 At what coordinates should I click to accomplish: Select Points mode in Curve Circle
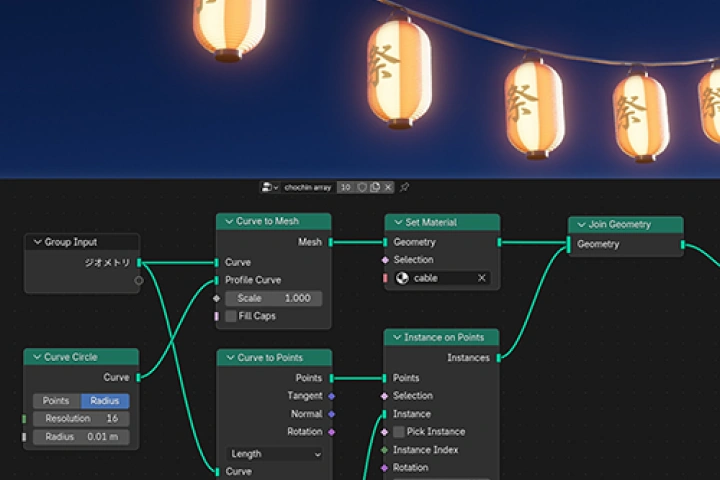56,400
